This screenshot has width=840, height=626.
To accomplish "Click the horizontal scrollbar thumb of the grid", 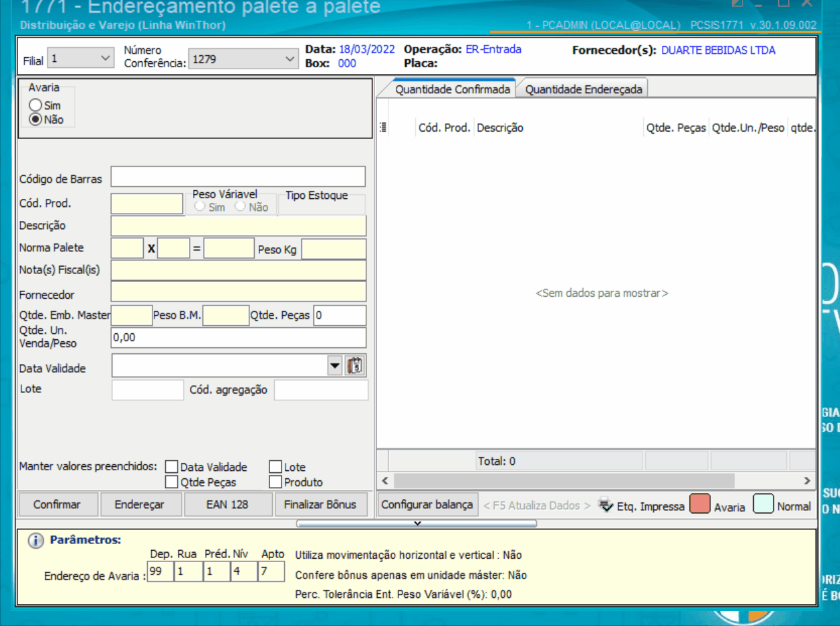I will click(x=564, y=481).
